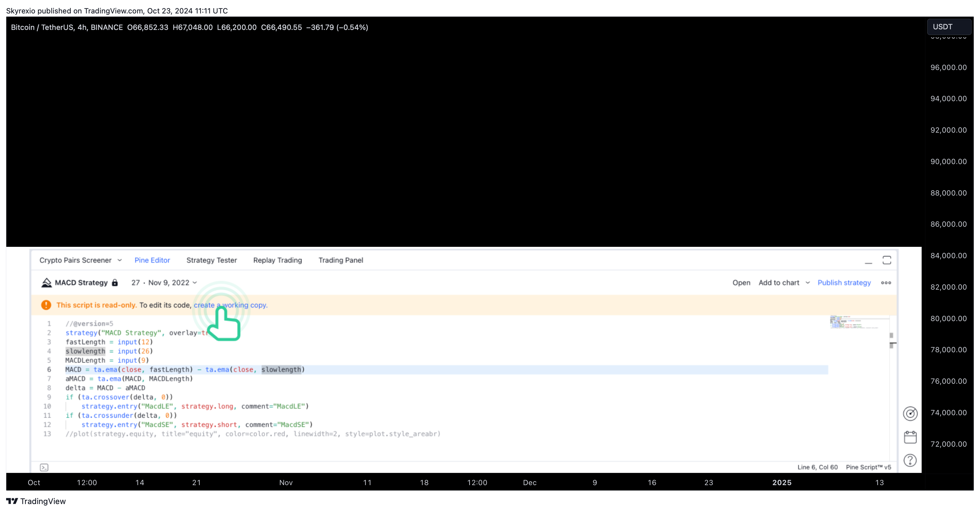The width and height of the screenshot is (980, 512).
Task: Click the strategy.entry MacdSE line
Action: coord(197,425)
